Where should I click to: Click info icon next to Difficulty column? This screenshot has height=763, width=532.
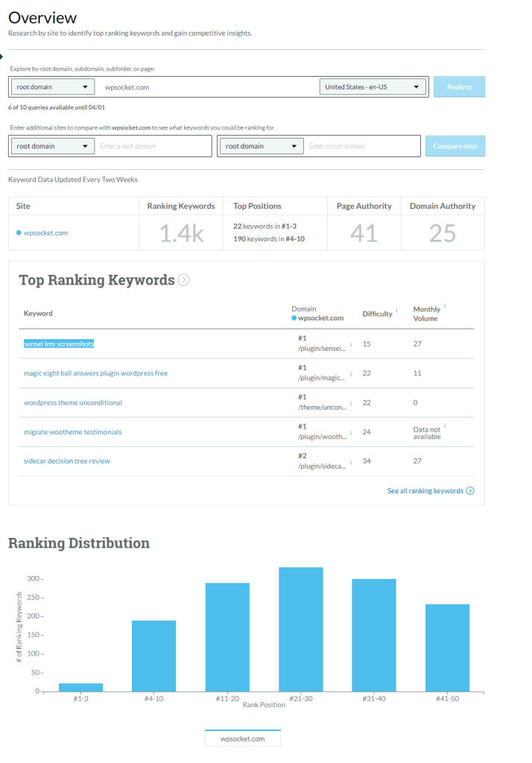(x=396, y=310)
